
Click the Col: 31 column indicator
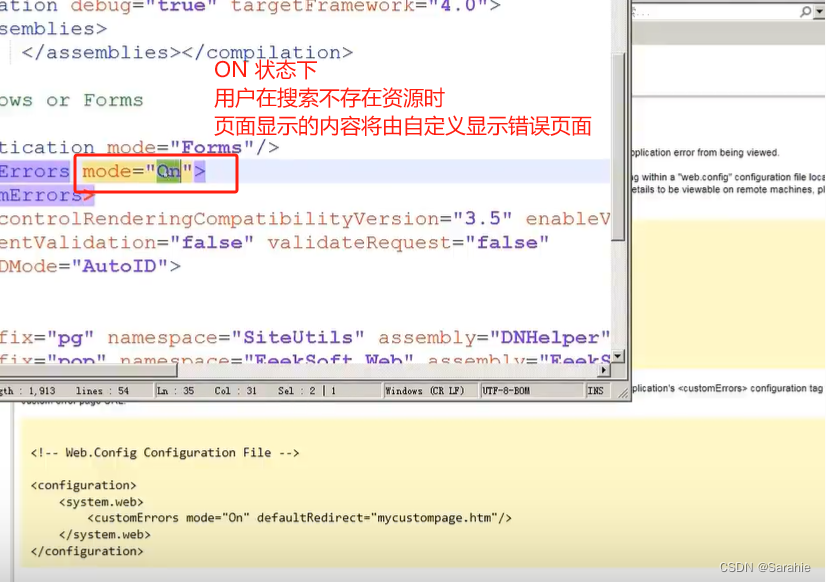(x=233, y=390)
